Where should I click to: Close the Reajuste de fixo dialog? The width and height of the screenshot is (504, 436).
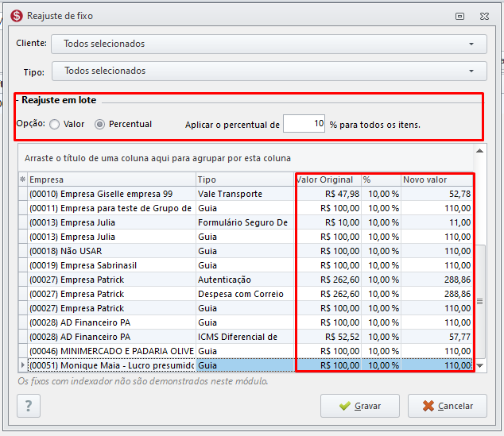484,16
